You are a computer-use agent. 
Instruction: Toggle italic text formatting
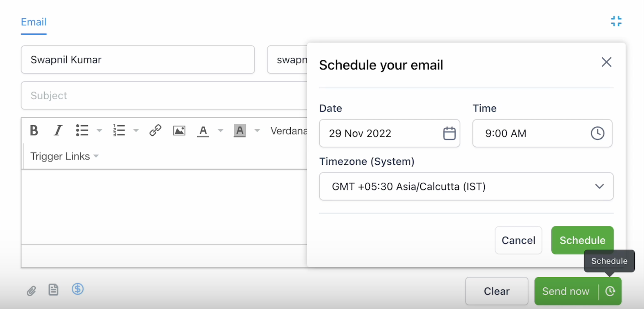58,130
